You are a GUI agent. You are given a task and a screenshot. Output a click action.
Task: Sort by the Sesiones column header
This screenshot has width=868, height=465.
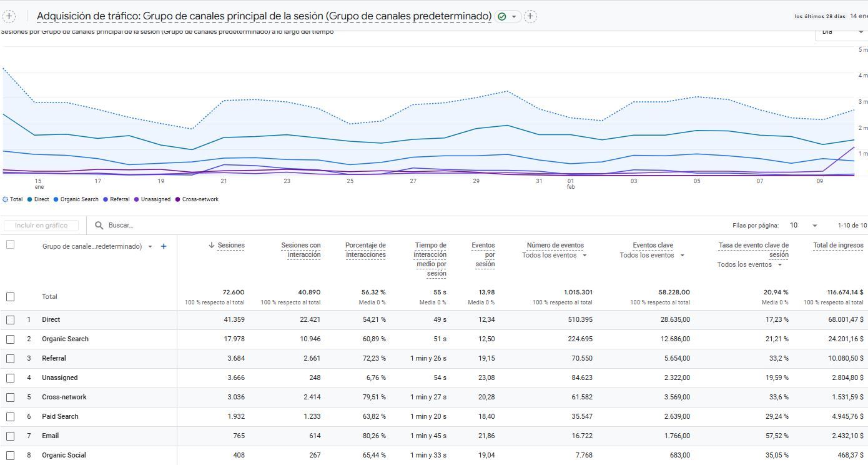231,245
